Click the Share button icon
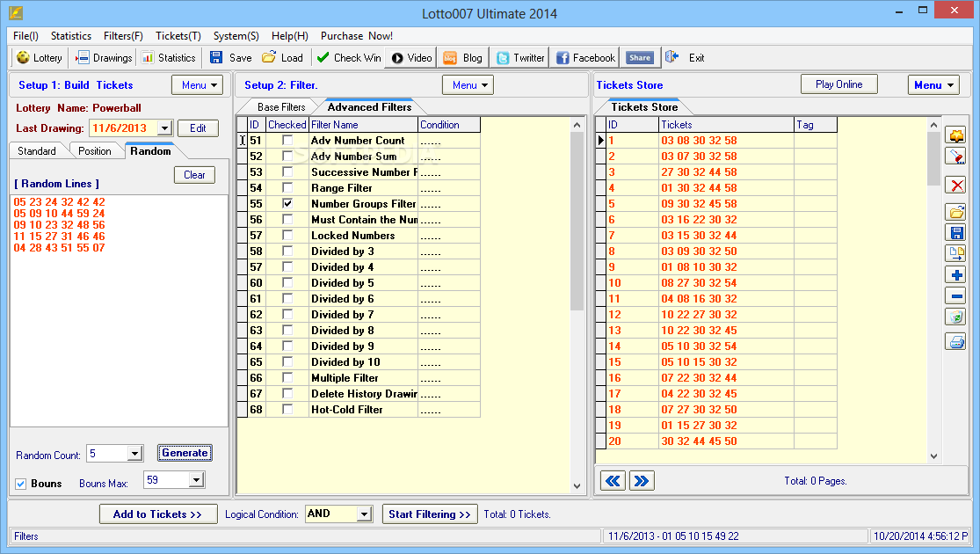The width and height of the screenshot is (980, 554). click(640, 57)
